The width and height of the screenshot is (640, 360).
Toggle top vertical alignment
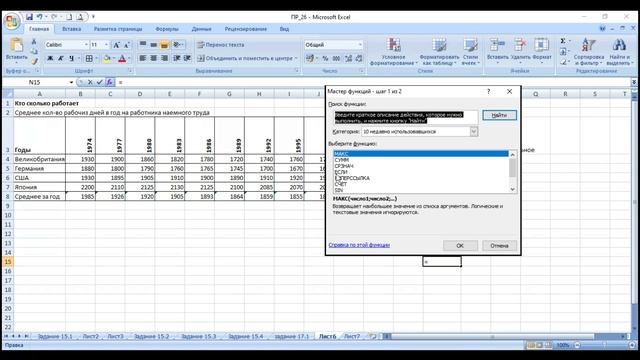[x=143, y=44]
